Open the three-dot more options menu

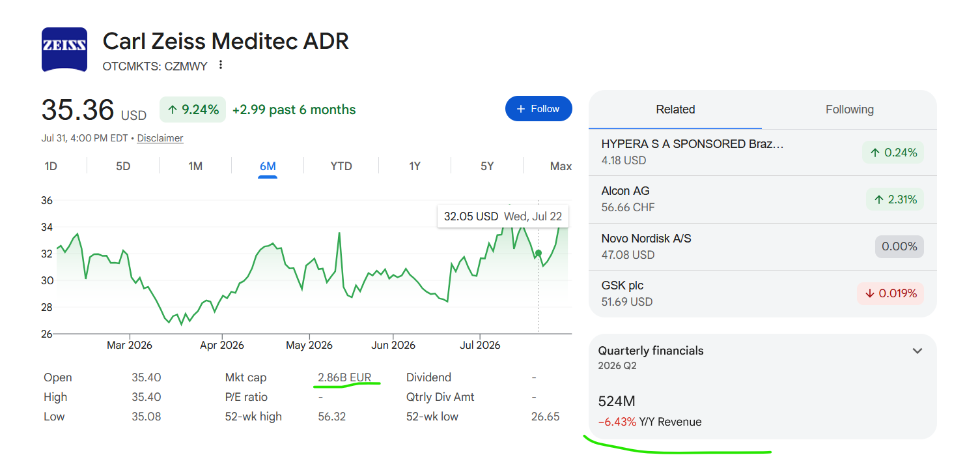click(x=221, y=65)
